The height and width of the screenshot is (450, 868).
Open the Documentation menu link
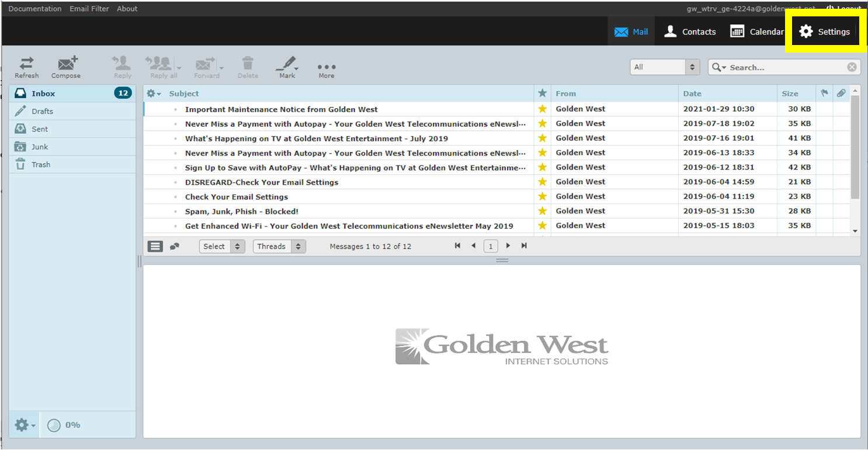tap(35, 9)
